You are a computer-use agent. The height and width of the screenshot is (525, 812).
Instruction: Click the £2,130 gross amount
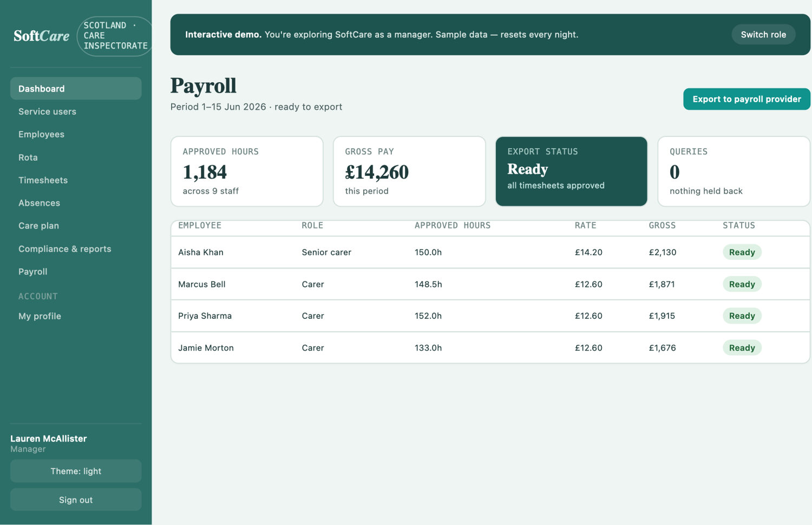coord(663,252)
